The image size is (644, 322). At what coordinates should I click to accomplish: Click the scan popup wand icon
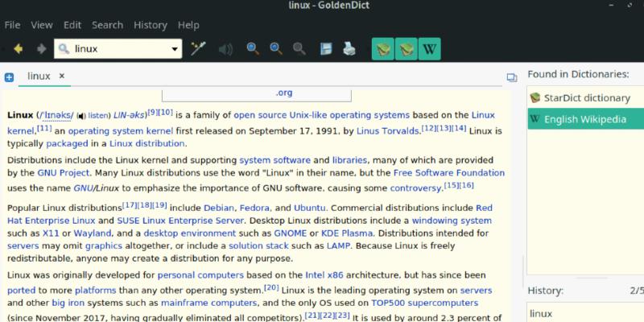[x=198, y=49]
